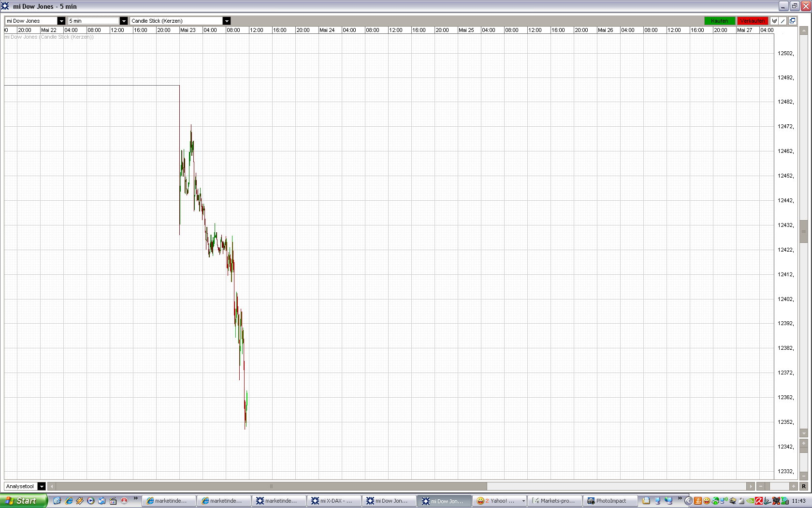Screen dimensions: 812x508
Task: Click the Outlook Express quick launch icon
Action: (101, 501)
